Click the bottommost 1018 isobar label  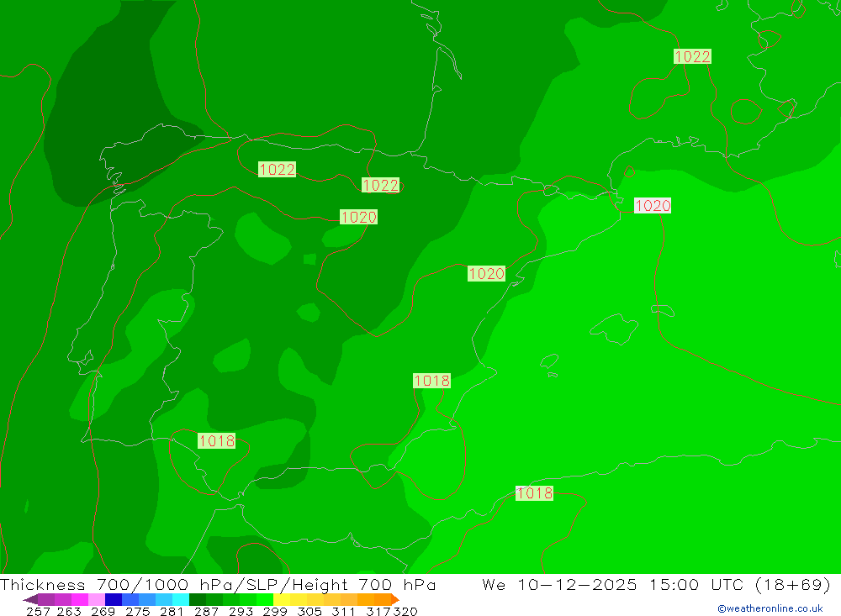click(x=534, y=493)
